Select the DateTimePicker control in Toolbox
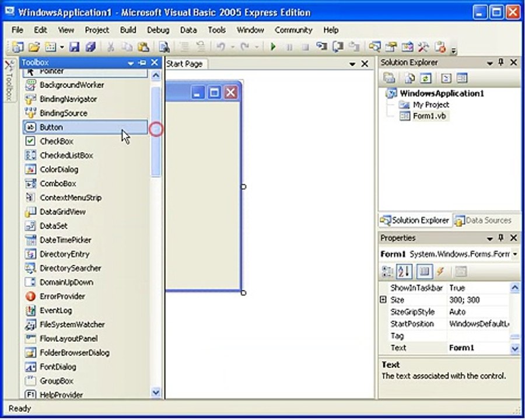Image resolution: width=525 pixels, height=420 pixels. click(85, 240)
